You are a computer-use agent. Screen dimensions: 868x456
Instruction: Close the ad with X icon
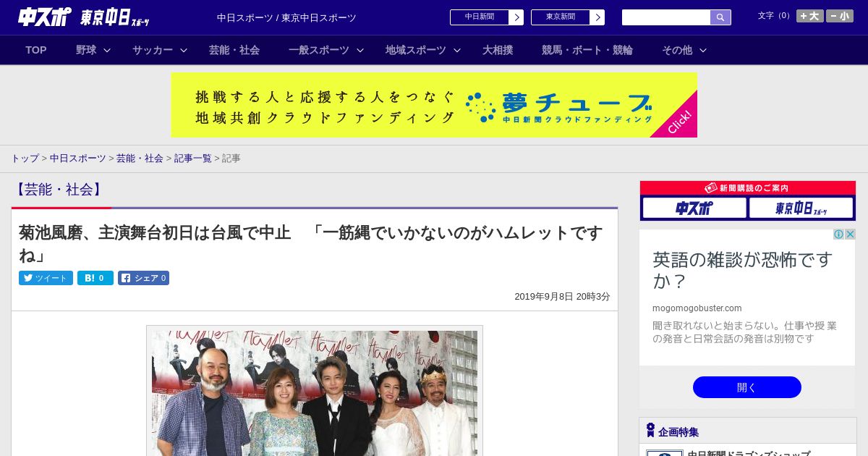[x=851, y=235]
